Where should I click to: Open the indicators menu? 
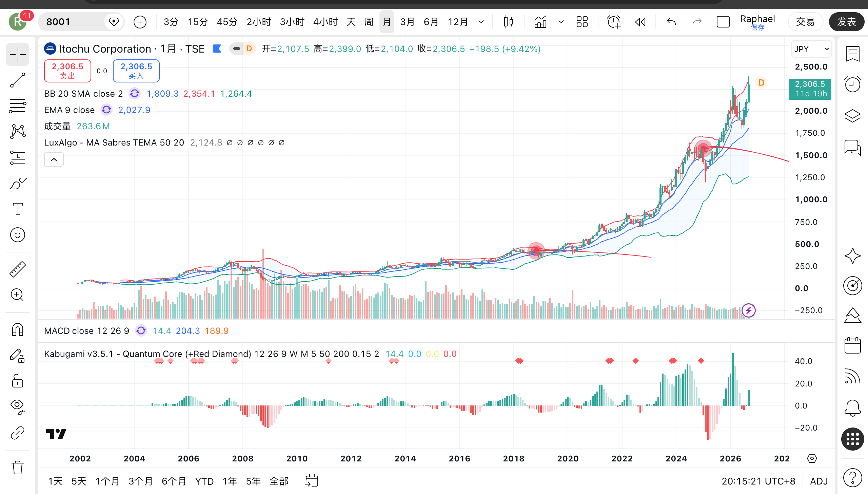pyautogui.click(x=540, y=22)
